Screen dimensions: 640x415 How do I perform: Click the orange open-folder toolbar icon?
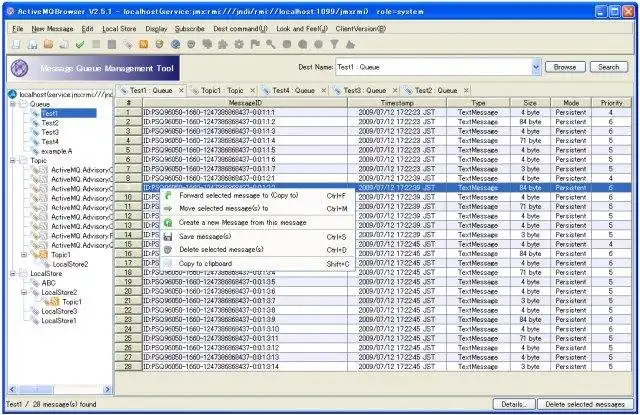click(x=48, y=44)
